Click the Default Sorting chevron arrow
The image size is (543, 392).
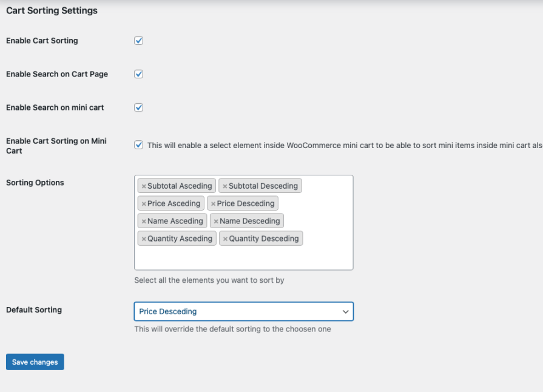345,311
